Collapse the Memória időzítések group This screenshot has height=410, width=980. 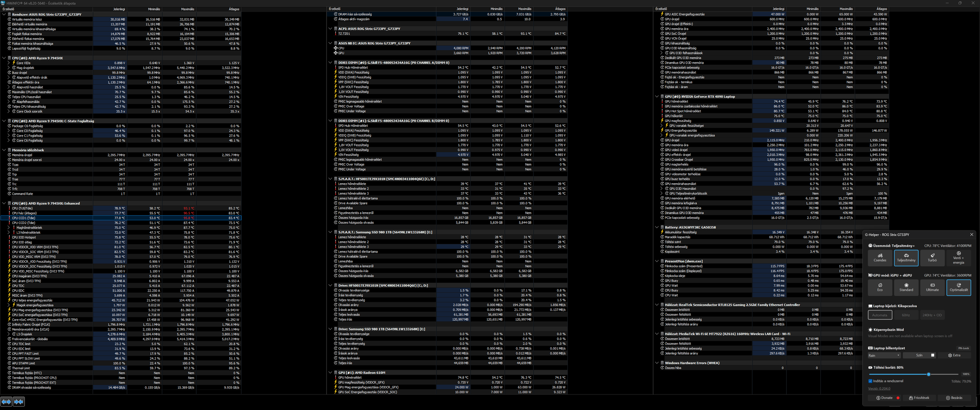pos(4,150)
